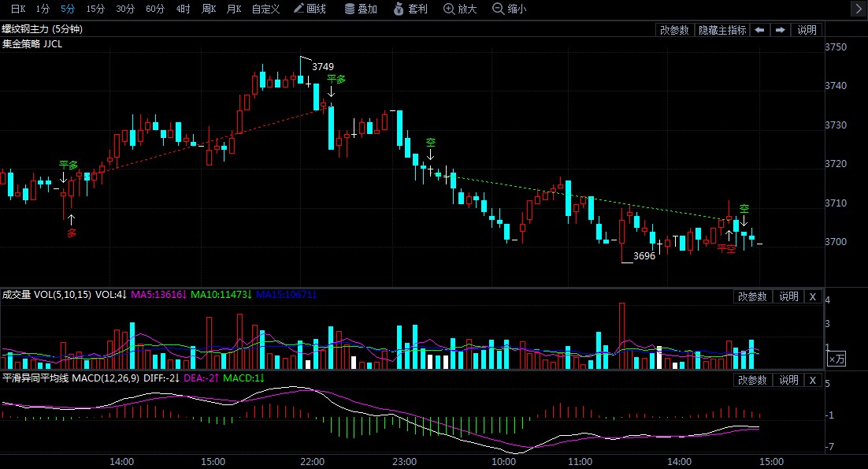The height and width of the screenshot is (469, 868).
Task: Close the MACD indicator panel
Action: coord(813,380)
